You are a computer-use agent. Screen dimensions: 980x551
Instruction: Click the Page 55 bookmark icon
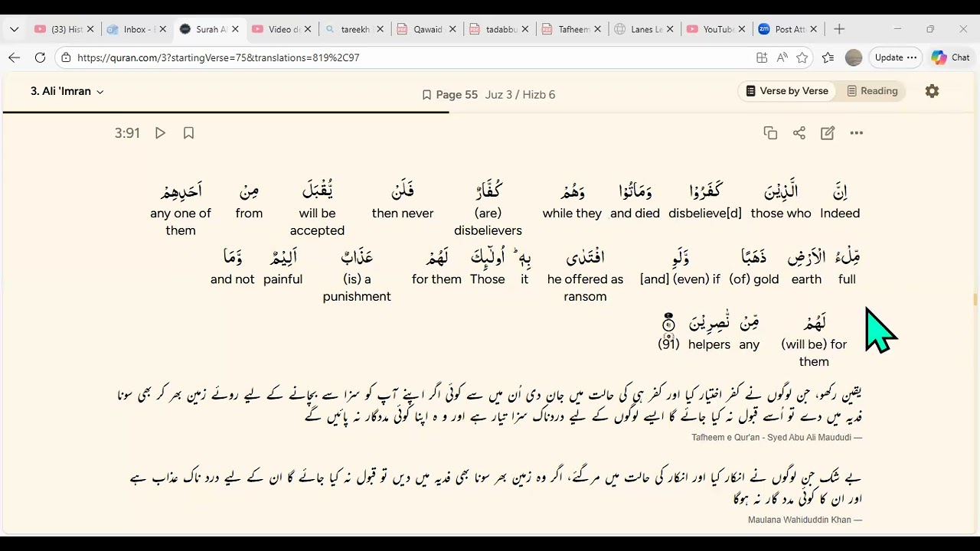[426, 95]
